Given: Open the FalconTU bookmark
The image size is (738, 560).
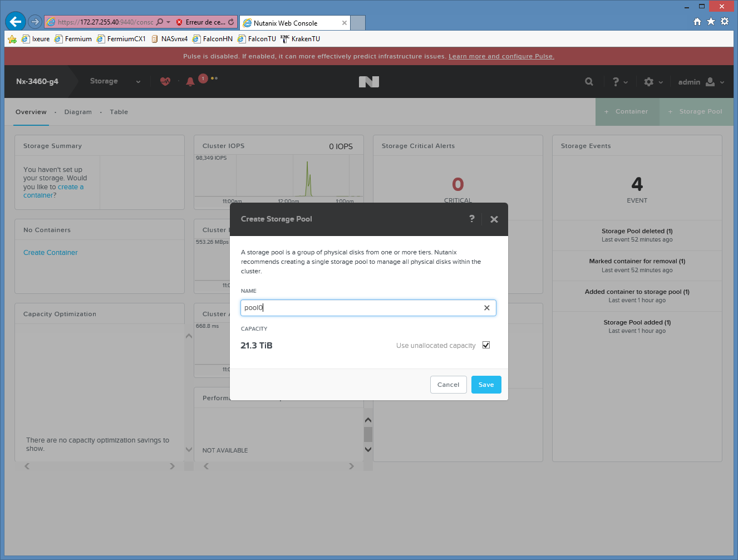Looking at the screenshot, I should pyautogui.click(x=257, y=39).
